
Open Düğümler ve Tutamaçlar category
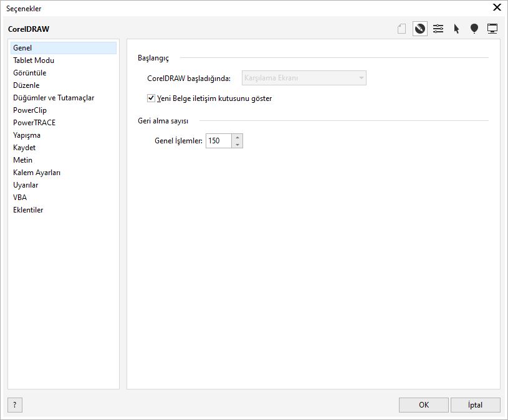(x=64, y=97)
